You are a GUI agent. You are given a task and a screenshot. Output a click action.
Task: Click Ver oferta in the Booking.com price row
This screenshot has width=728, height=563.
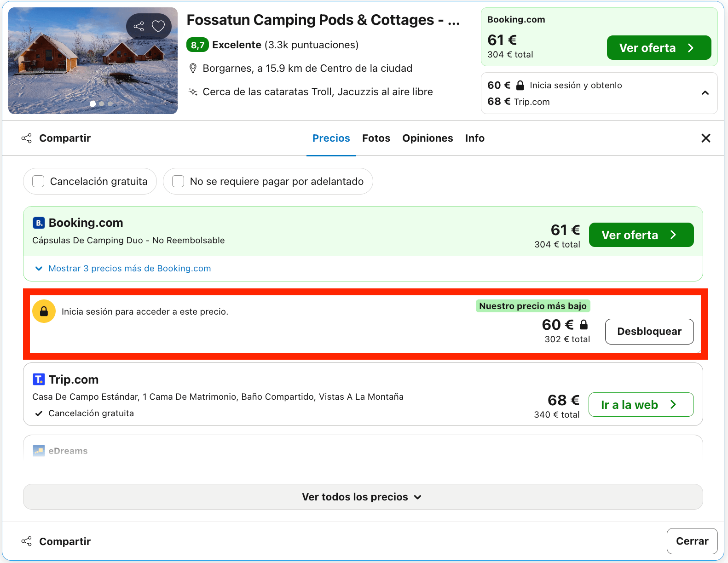click(641, 235)
